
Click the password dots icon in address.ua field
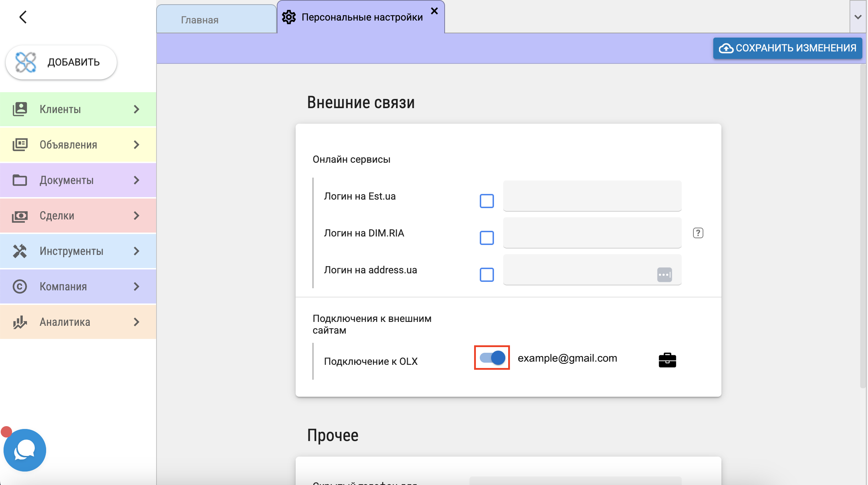pos(664,274)
